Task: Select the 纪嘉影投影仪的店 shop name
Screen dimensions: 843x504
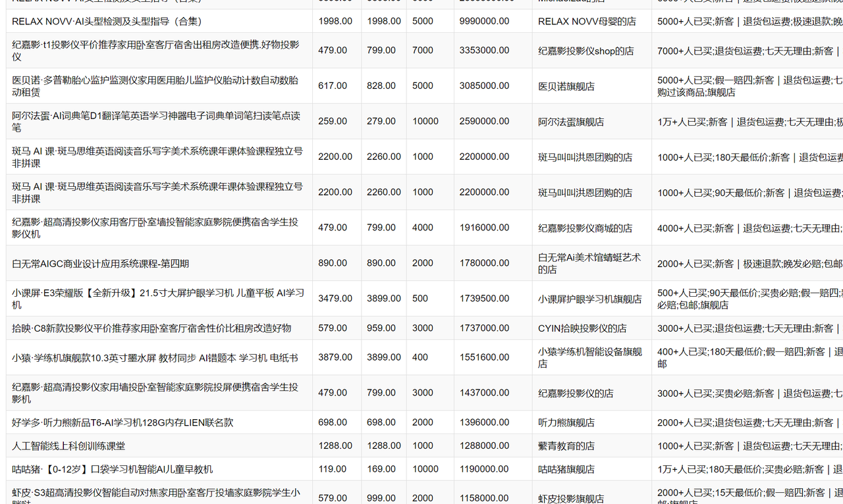Action: tap(576, 393)
